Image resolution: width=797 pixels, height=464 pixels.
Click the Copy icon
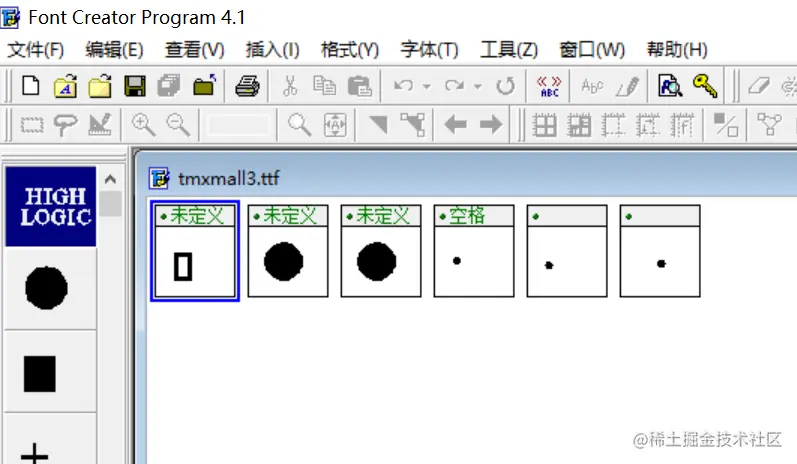(x=324, y=86)
